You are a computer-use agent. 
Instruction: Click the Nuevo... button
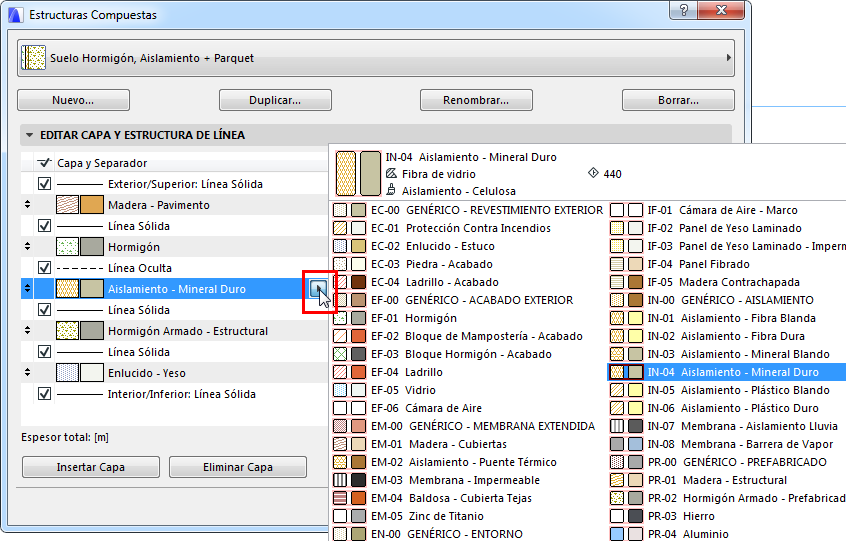(73, 100)
